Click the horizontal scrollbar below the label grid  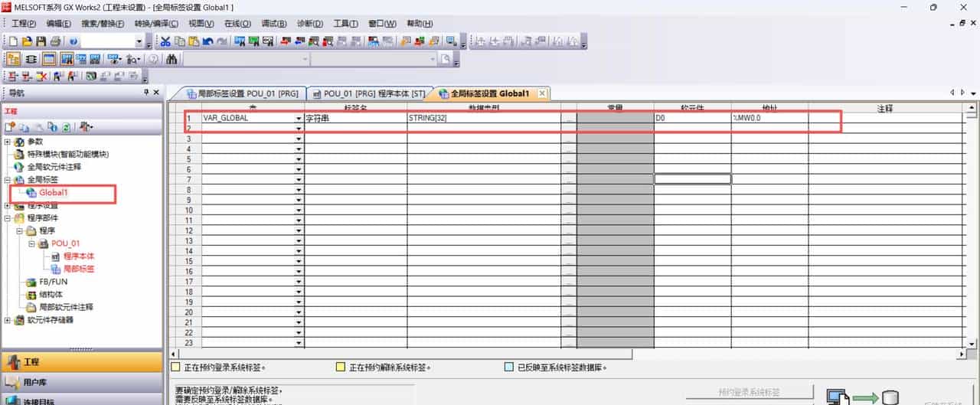pyautogui.click(x=568, y=354)
